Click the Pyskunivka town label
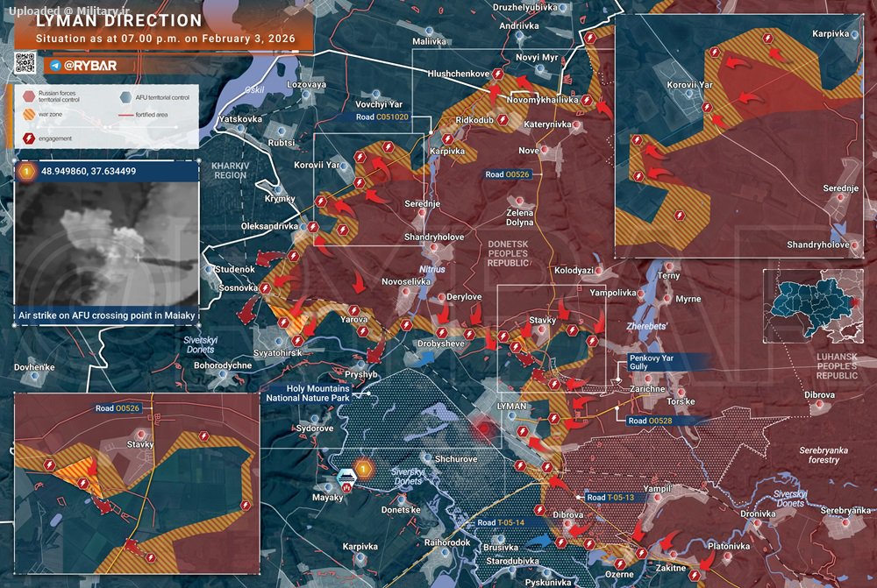This screenshot has width=877, height=588. (x=548, y=583)
